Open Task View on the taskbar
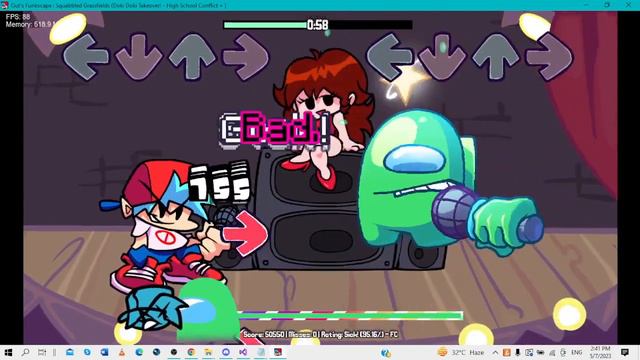The height and width of the screenshot is (360, 640). point(42,352)
